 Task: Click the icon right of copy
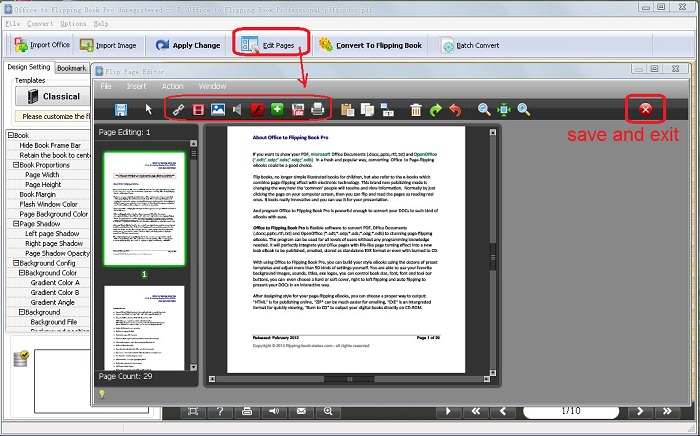tap(387, 110)
